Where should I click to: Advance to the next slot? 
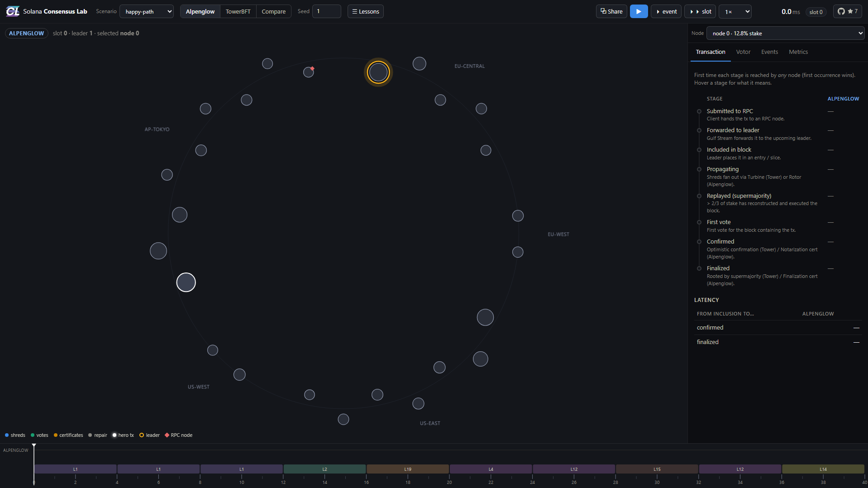700,11
